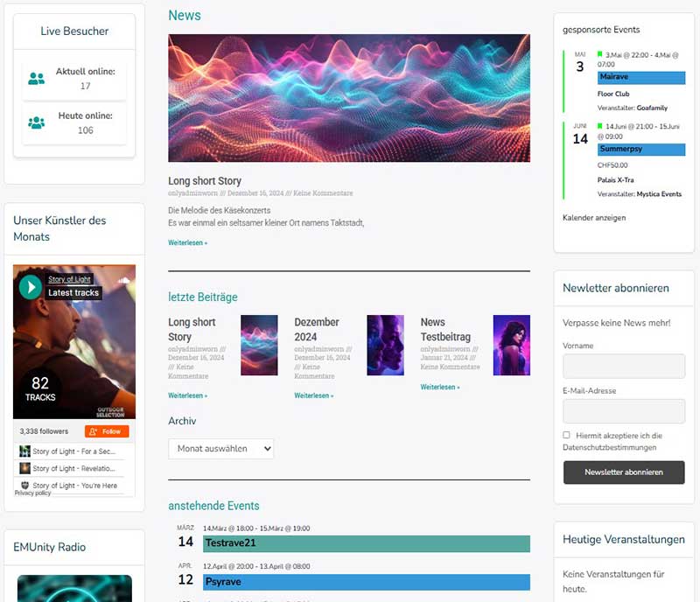Click the green bookmark beside the Mairave event

[x=600, y=52]
